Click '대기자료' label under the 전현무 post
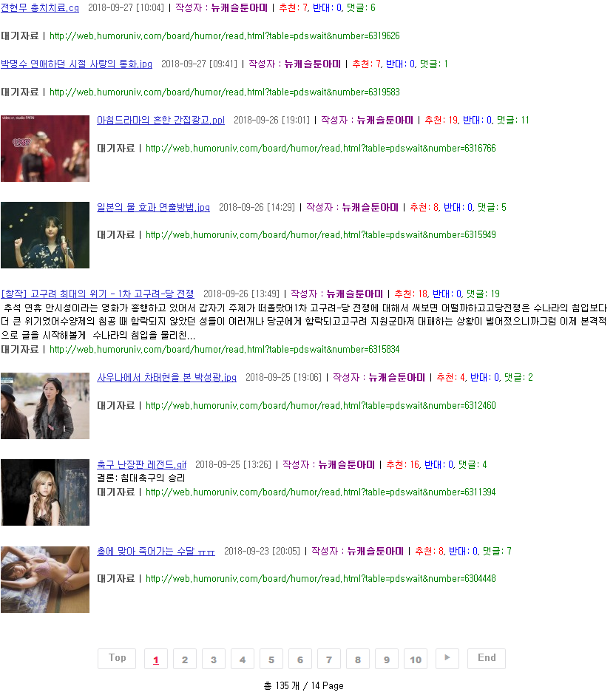616x695 pixels. (19, 36)
